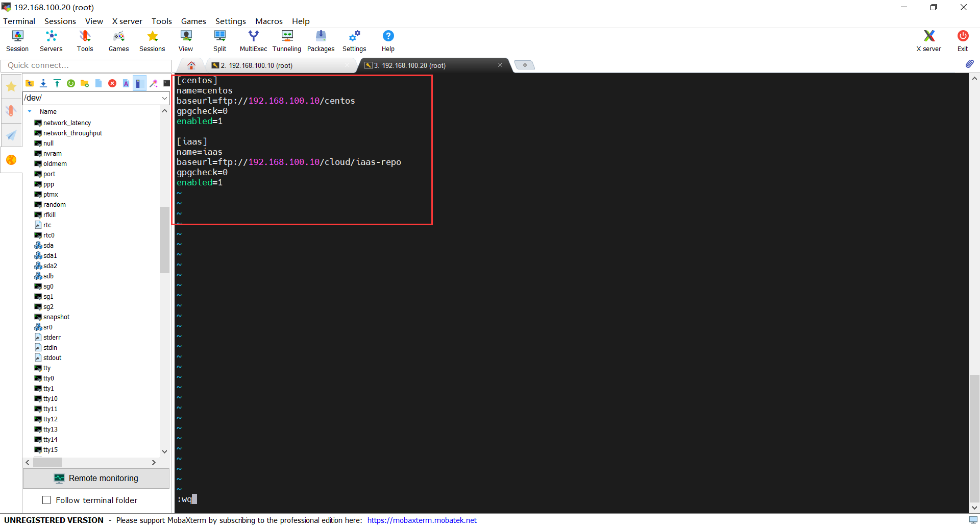Viewport: 980px width, 526px height.
Task: Open the Sessions star sidebar tab
Action: click(x=11, y=87)
